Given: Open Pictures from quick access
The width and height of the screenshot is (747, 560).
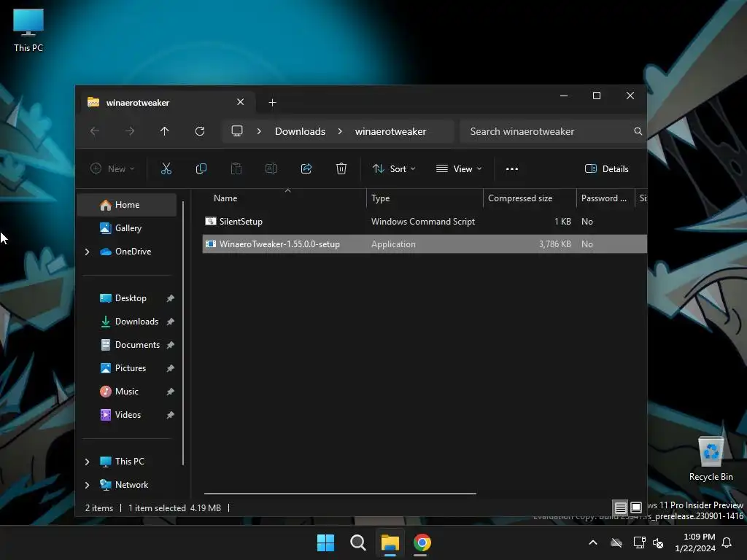Looking at the screenshot, I should pyautogui.click(x=130, y=368).
